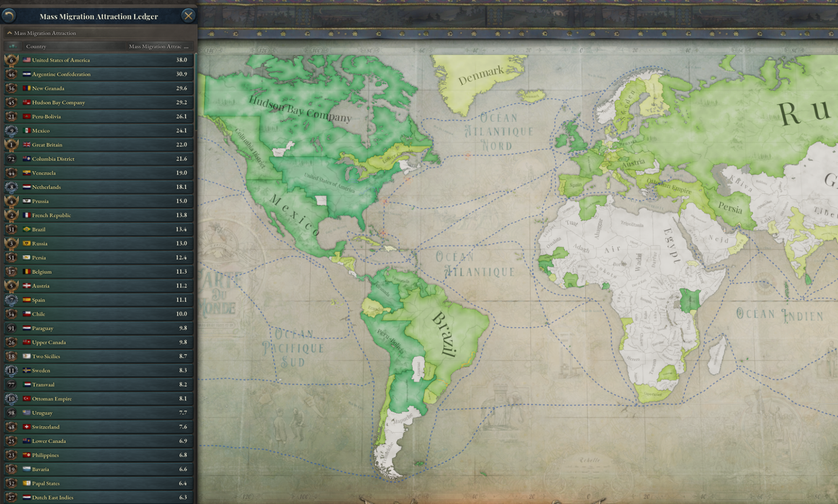Click the back arrow in ledger header
The image size is (838, 504).
coord(9,16)
